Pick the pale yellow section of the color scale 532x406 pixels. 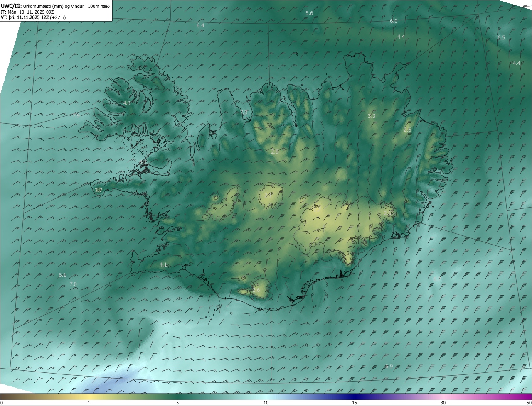(89, 396)
